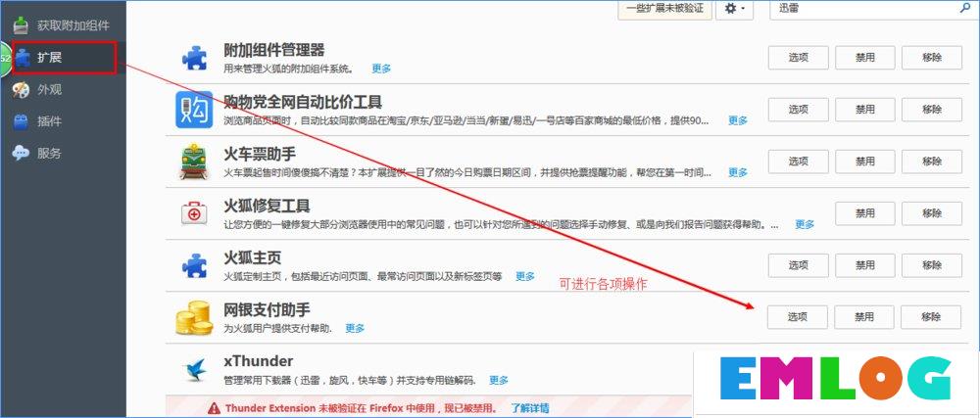Select the 火狐主页 title

253,257
